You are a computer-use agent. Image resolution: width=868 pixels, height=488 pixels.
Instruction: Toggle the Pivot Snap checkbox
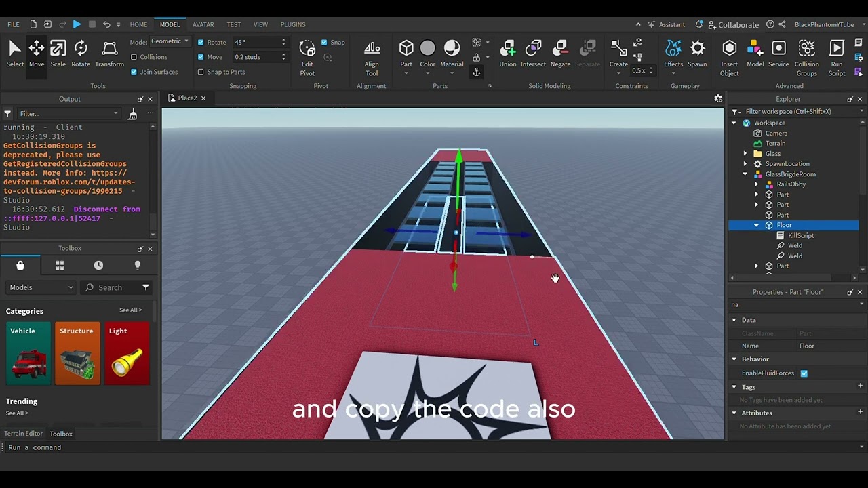point(324,42)
